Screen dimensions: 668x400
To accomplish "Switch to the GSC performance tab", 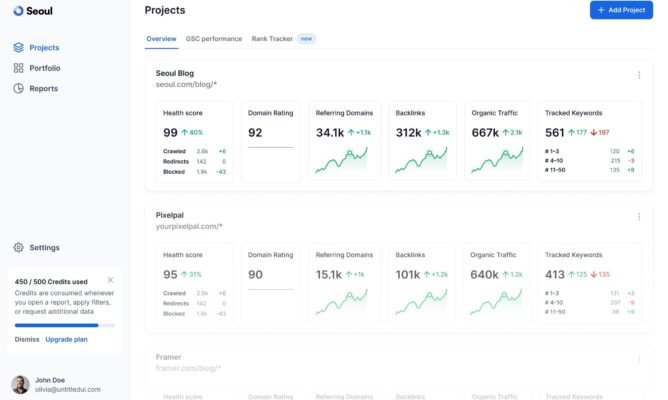I will point(213,39).
